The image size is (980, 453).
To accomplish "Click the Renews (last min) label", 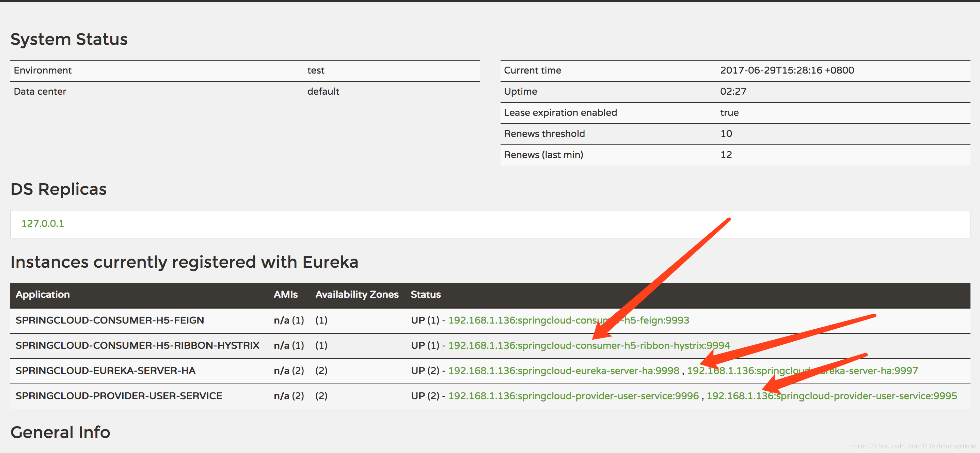I will tap(544, 155).
